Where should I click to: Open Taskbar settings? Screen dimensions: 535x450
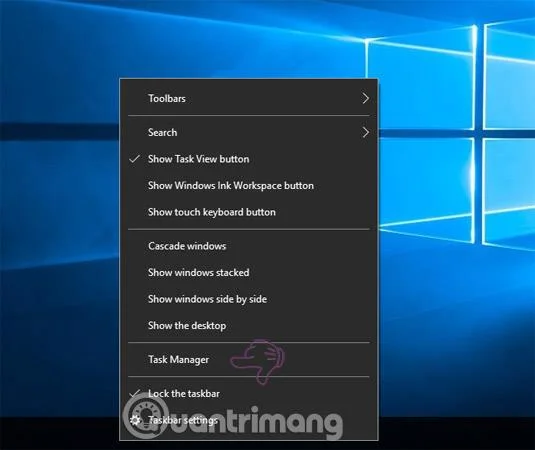pos(248,420)
